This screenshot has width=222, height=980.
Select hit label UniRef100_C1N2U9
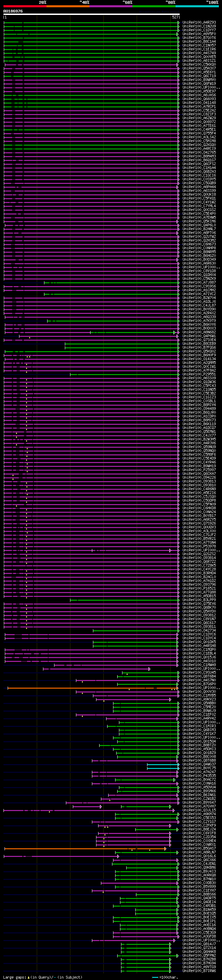(x=199, y=26)
